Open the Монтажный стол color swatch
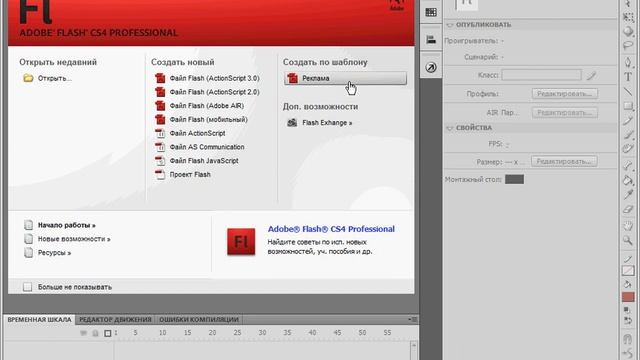The image size is (640, 360). (x=514, y=179)
